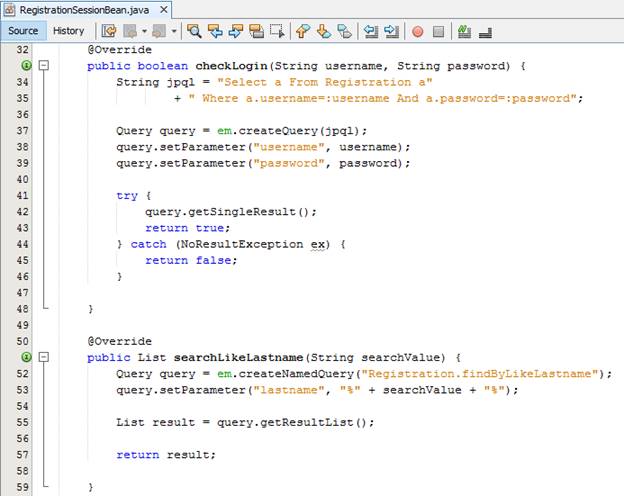Viewport: 624px width, 496px height.
Task: Click the Uncomment toolbar icon
Action: point(486,32)
